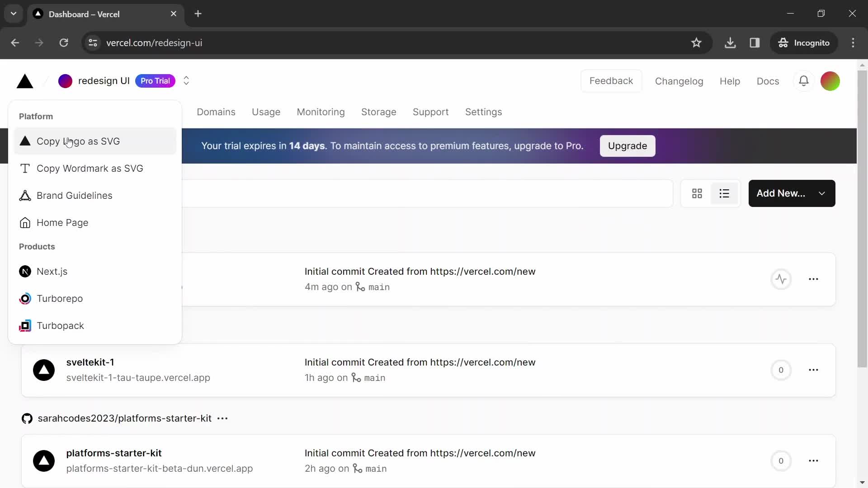Copy Wordmark as SVG option
Image resolution: width=868 pixels, height=488 pixels.
click(x=90, y=168)
